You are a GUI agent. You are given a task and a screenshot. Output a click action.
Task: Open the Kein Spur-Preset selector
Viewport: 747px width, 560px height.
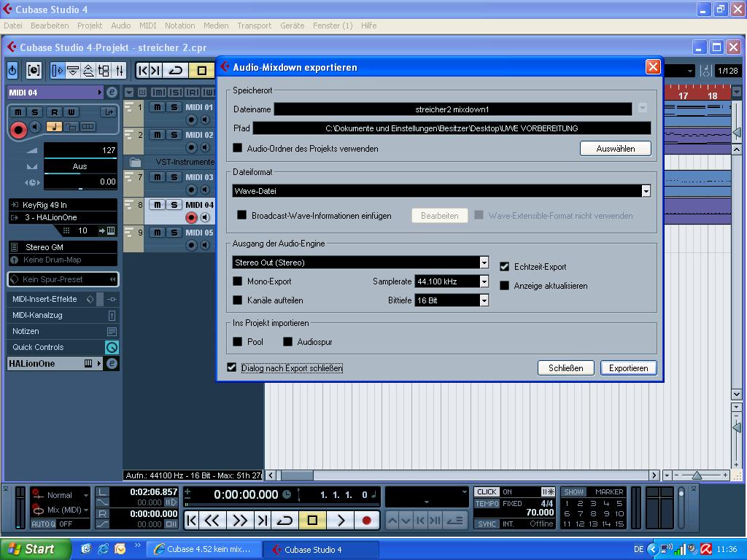(63, 279)
